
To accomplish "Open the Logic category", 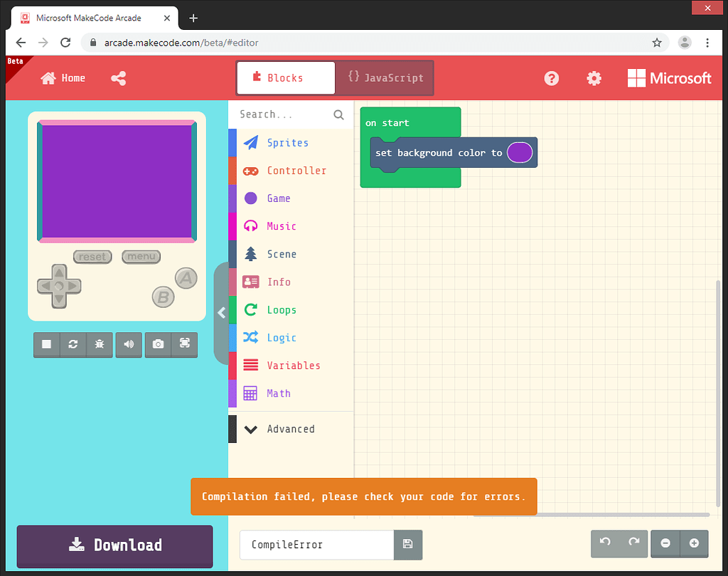I will pyautogui.click(x=291, y=338).
